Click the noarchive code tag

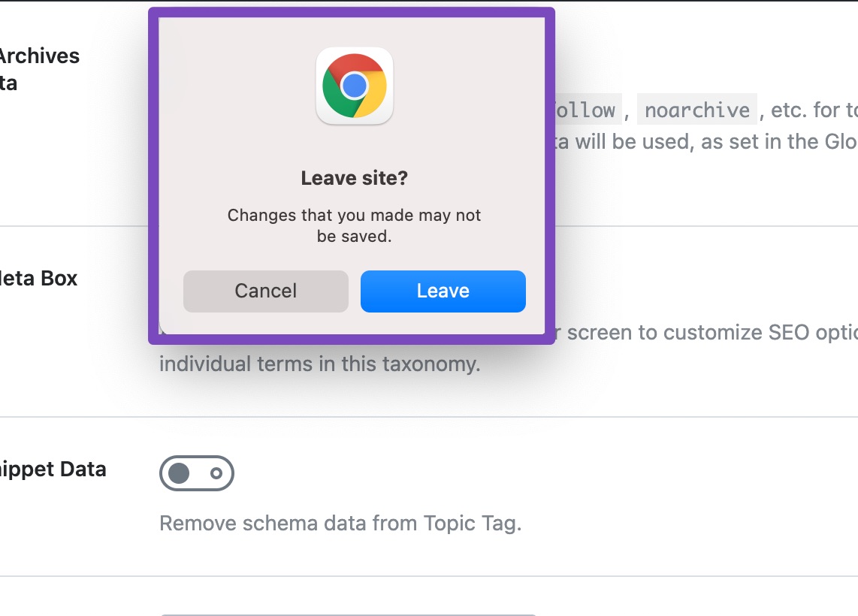click(696, 110)
